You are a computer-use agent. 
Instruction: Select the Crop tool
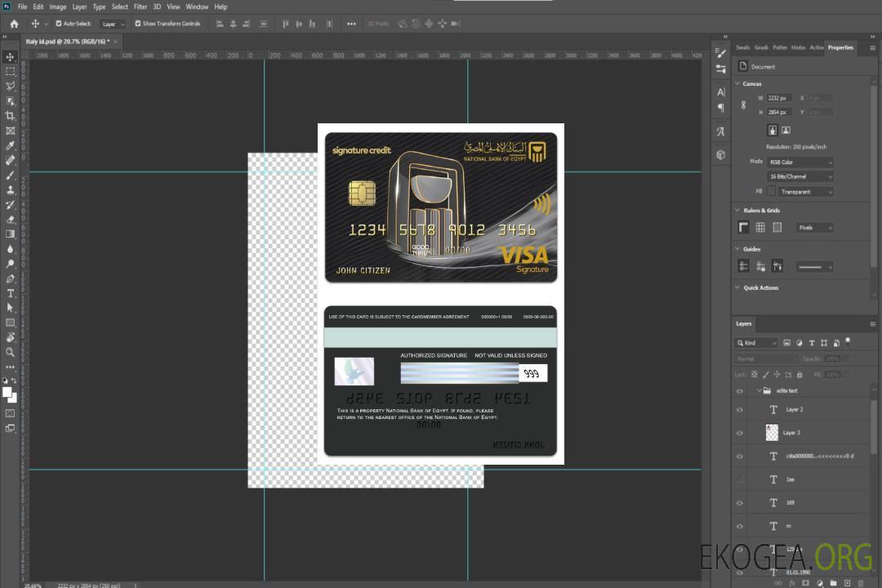click(x=10, y=116)
